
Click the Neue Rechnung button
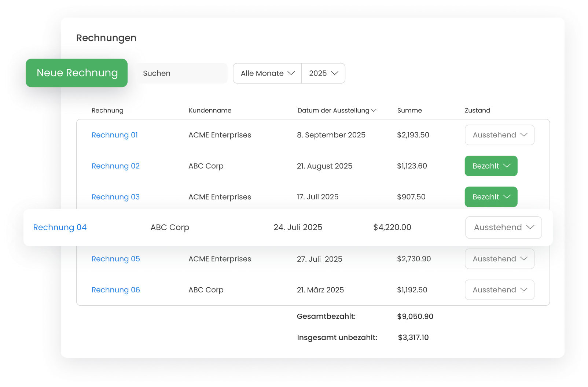[77, 73]
